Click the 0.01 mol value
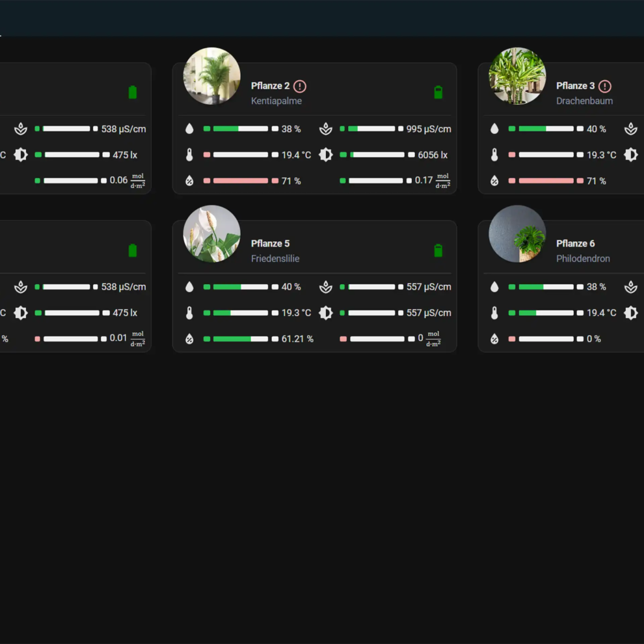The height and width of the screenshot is (644, 644). pyautogui.click(x=127, y=338)
